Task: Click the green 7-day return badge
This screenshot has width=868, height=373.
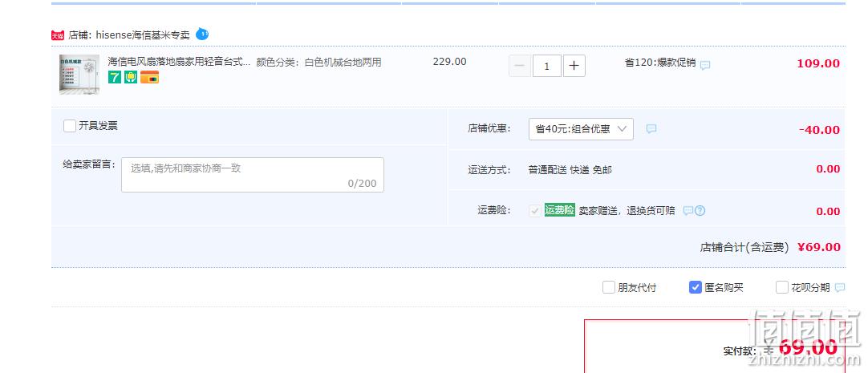Action: (115, 78)
